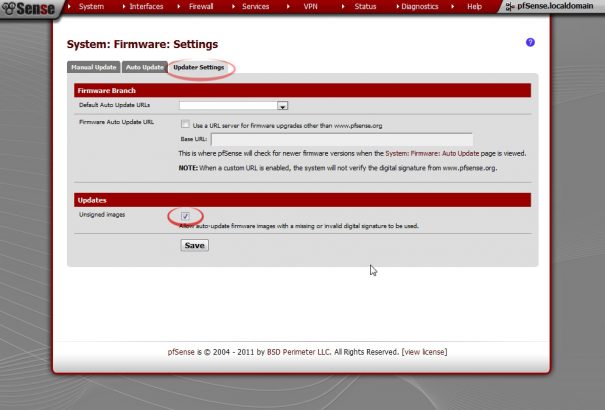The image size is (605, 410).
Task: Click the view license link
Action: click(424, 352)
